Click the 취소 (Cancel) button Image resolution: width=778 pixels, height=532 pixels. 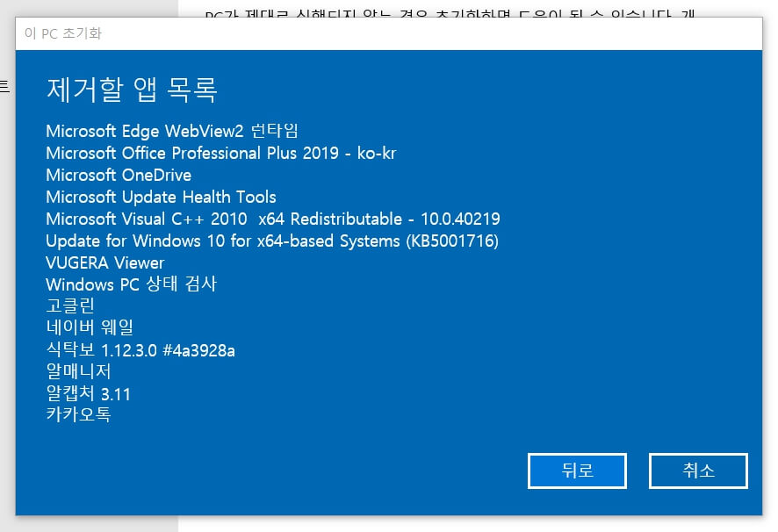[698, 471]
